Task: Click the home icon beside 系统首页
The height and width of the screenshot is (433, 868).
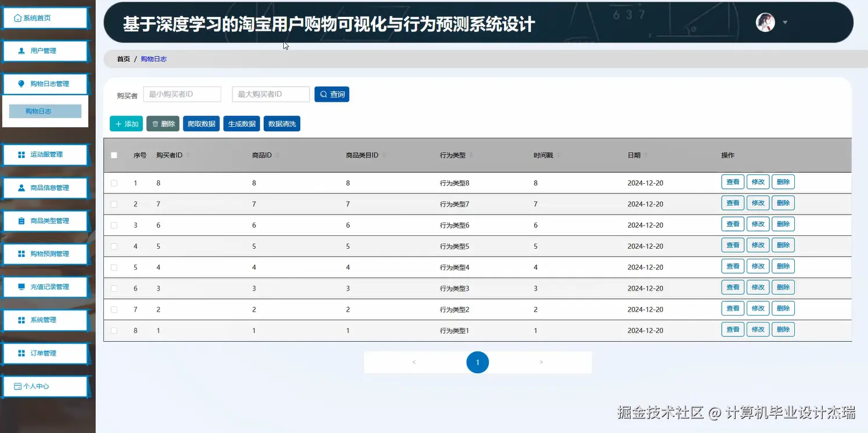Action: tap(17, 18)
